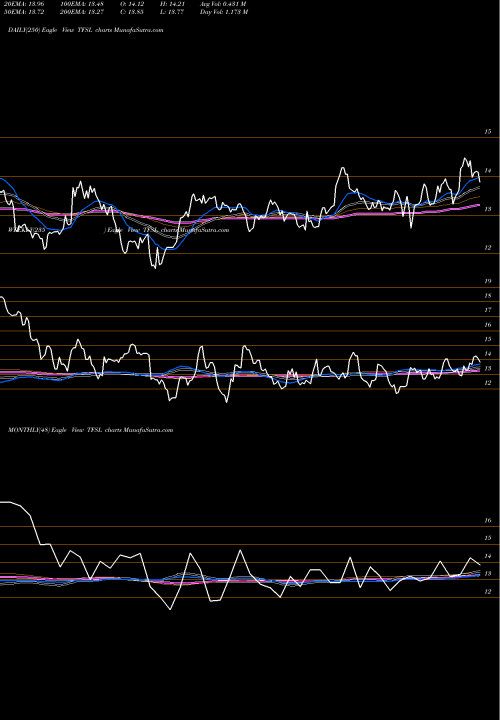Click the low price value L:
This screenshot has height=720, width=500.
172,12
